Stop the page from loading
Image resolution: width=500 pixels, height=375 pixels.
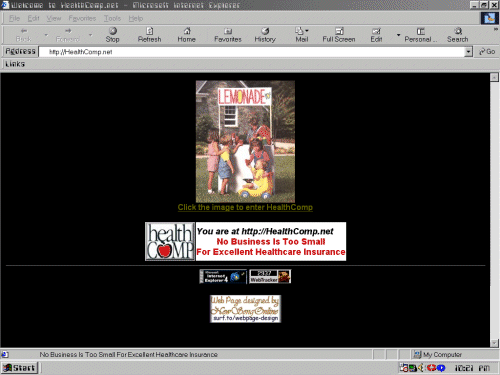coord(113,35)
